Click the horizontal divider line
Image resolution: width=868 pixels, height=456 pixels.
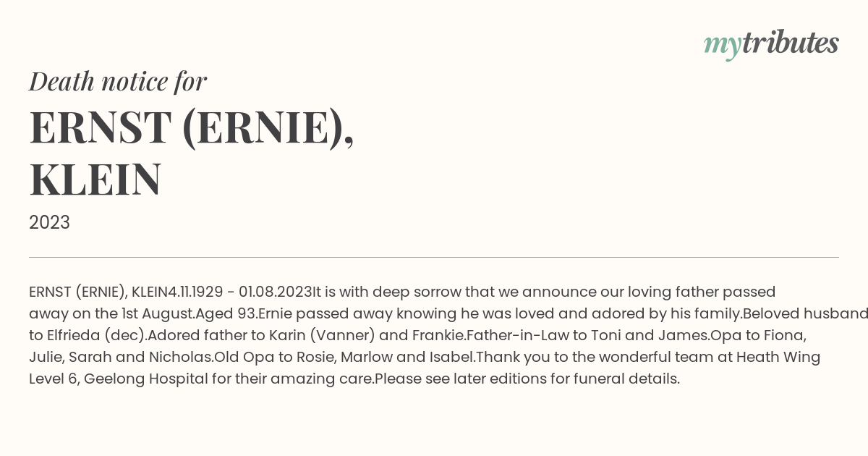point(434,257)
